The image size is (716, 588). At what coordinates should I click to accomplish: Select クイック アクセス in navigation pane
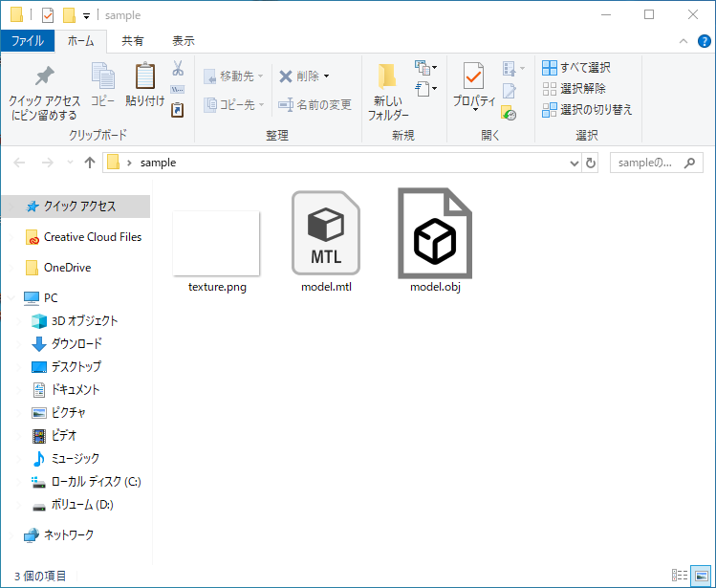click(76, 207)
